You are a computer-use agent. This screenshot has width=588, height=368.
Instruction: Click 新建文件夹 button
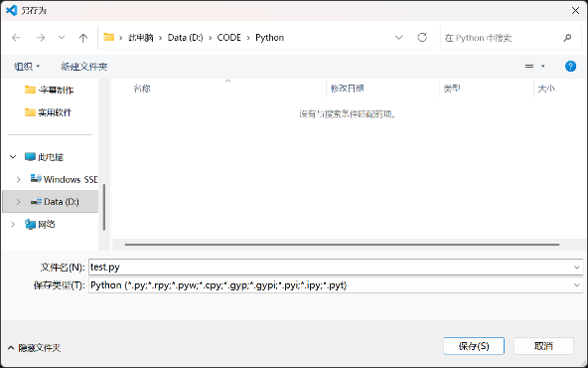84,67
